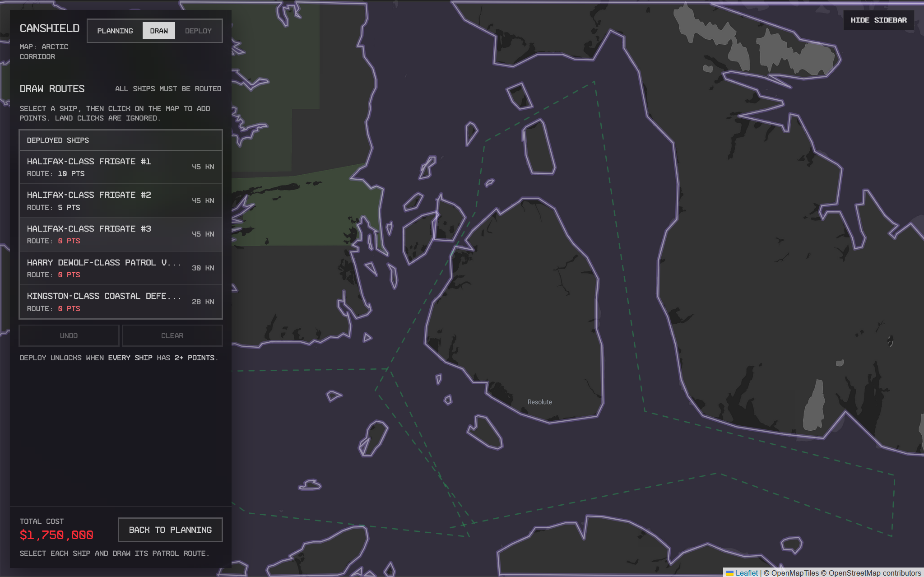Click the total cost amount
Screen dimensions: 924x577
(x=56, y=535)
